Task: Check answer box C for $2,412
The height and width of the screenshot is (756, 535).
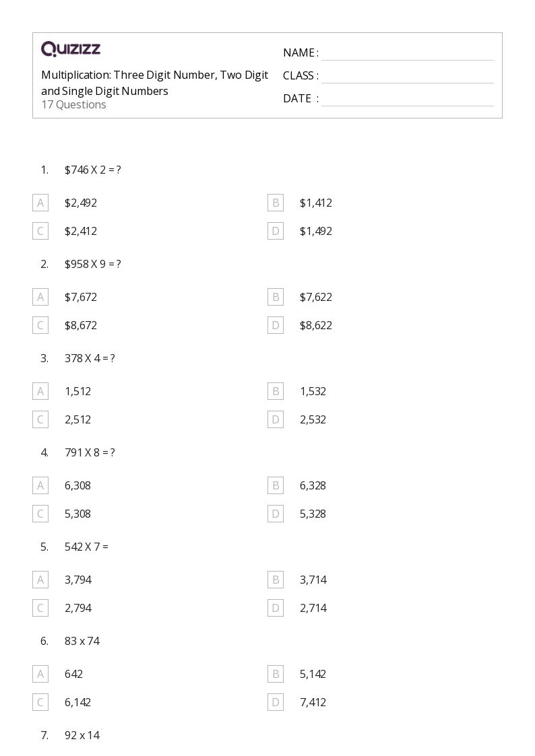Action: point(40,231)
